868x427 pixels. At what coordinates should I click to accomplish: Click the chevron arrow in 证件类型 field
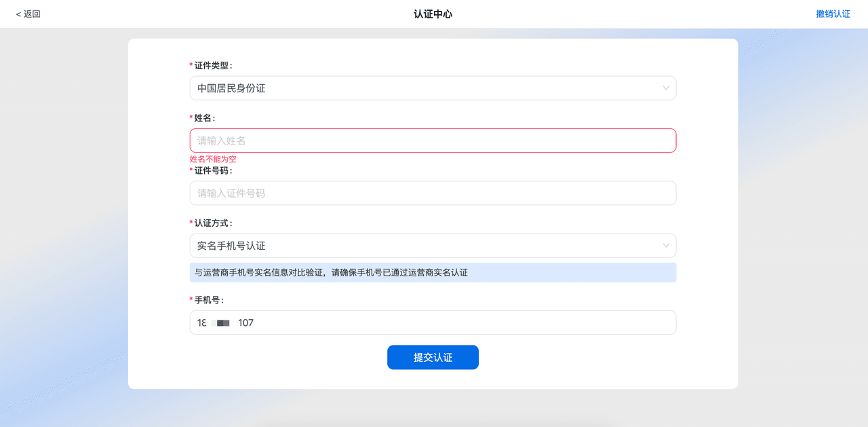(666, 88)
